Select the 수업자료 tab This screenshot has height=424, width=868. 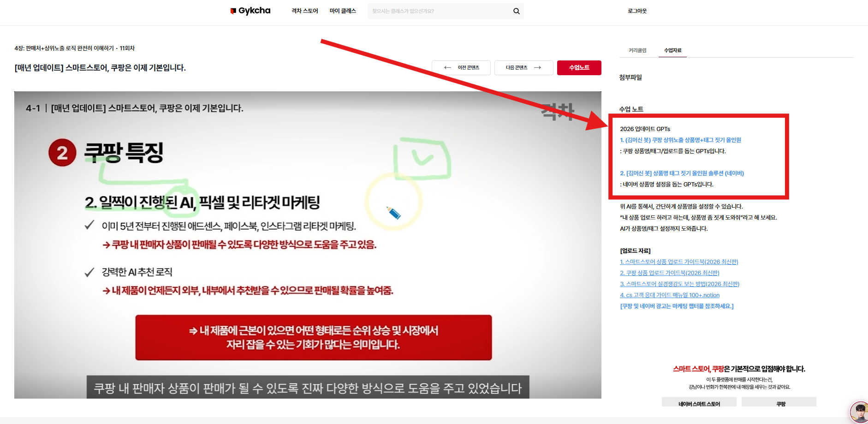pyautogui.click(x=672, y=50)
